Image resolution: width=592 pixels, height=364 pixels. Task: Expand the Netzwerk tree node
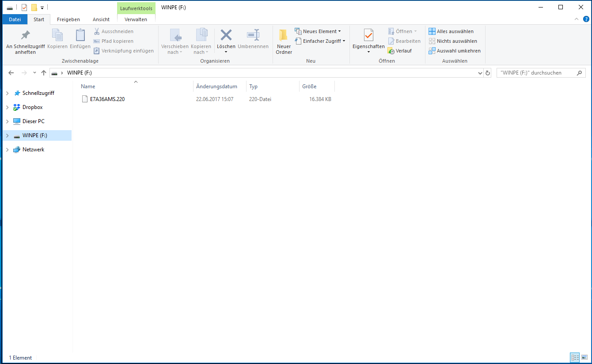[x=7, y=150]
